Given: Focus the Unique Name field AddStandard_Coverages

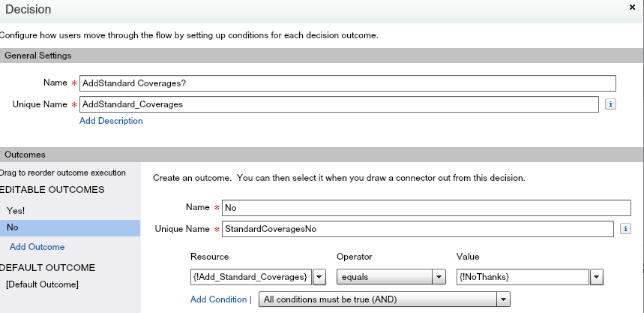Looking at the screenshot, I should pyautogui.click(x=339, y=104).
